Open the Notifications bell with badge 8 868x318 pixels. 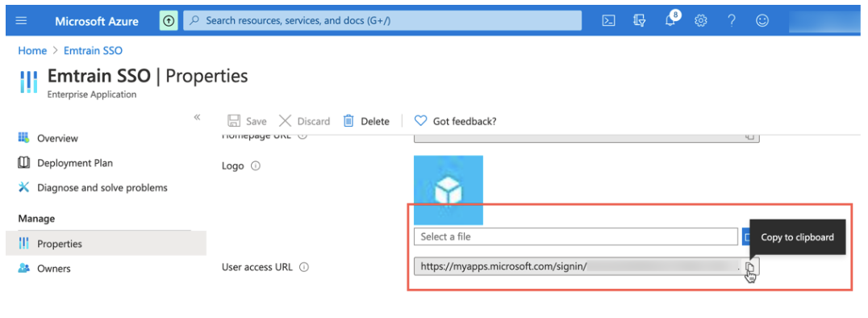[671, 20]
